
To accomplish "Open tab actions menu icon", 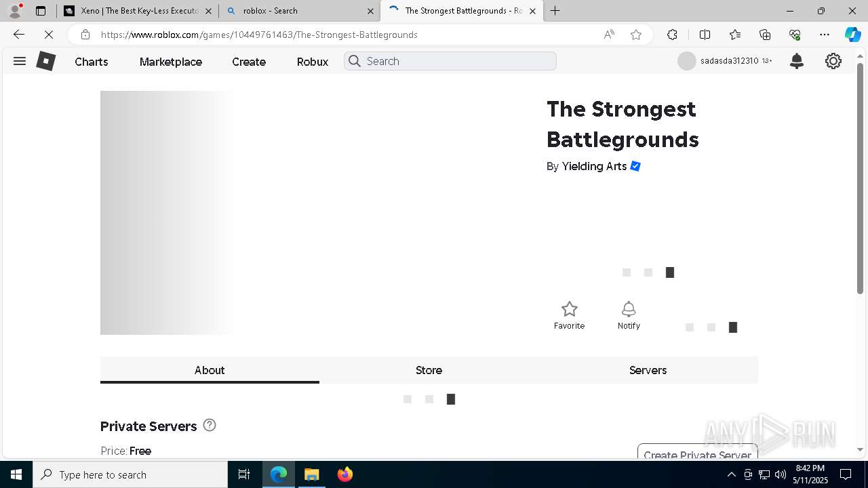I will point(41,11).
